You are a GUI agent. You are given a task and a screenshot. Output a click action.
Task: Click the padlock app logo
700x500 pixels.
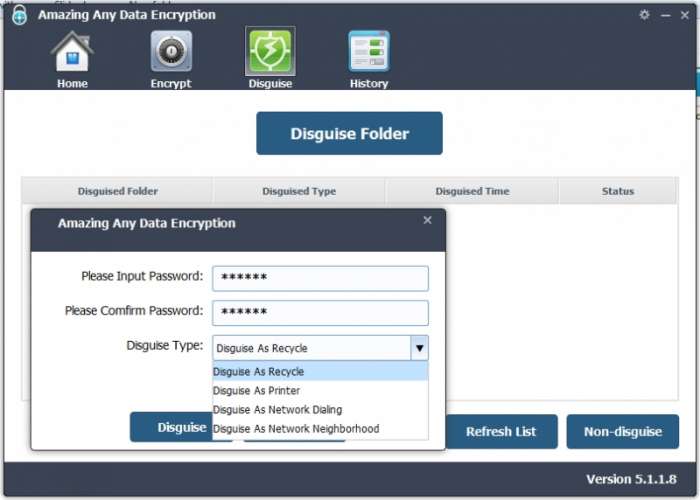19,15
